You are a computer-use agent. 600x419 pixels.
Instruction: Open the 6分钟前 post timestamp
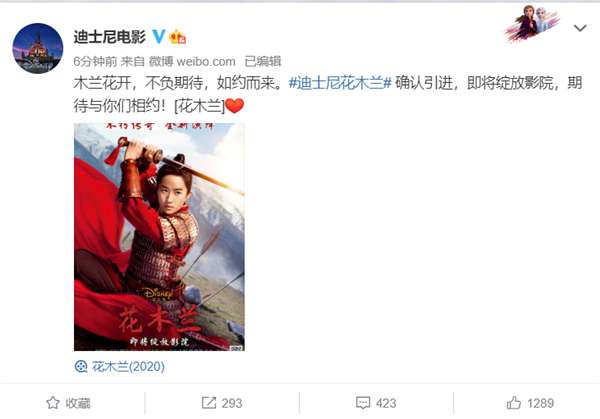tap(95, 61)
